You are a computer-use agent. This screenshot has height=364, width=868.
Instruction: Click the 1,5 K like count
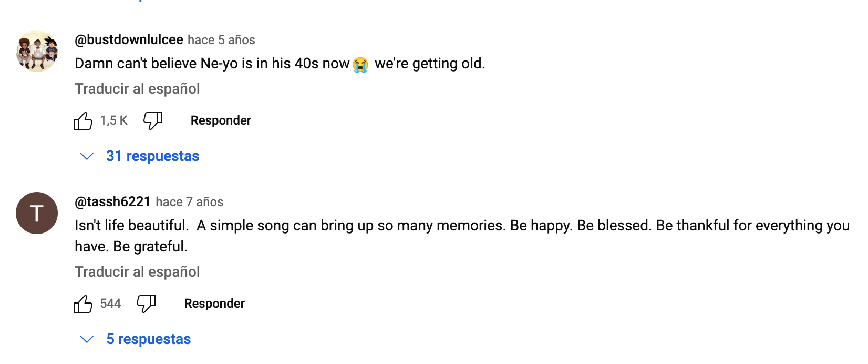coord(114,121)
